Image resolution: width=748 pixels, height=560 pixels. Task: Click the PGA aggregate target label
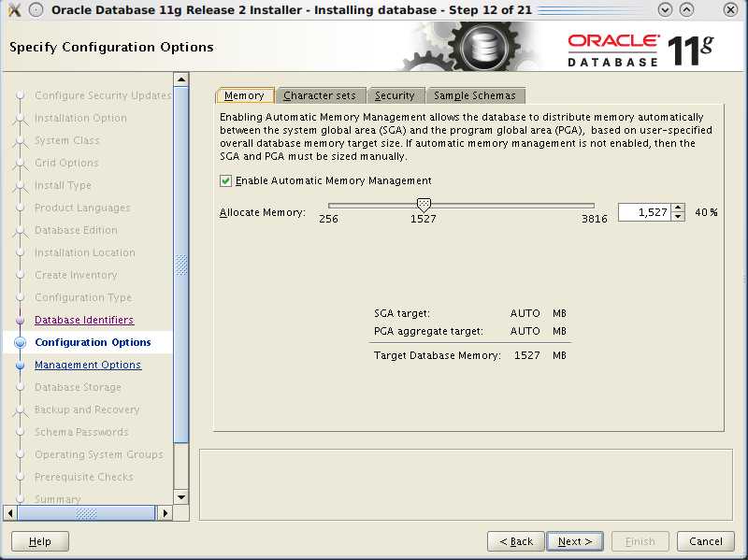click(x=428, y=331)
